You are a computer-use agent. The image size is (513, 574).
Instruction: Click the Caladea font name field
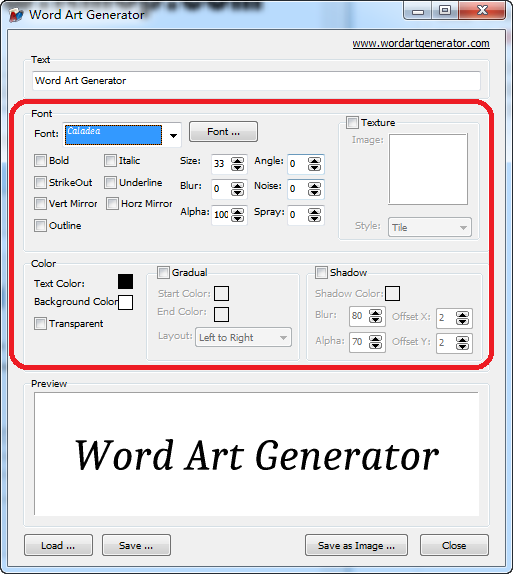pos(114,135)
